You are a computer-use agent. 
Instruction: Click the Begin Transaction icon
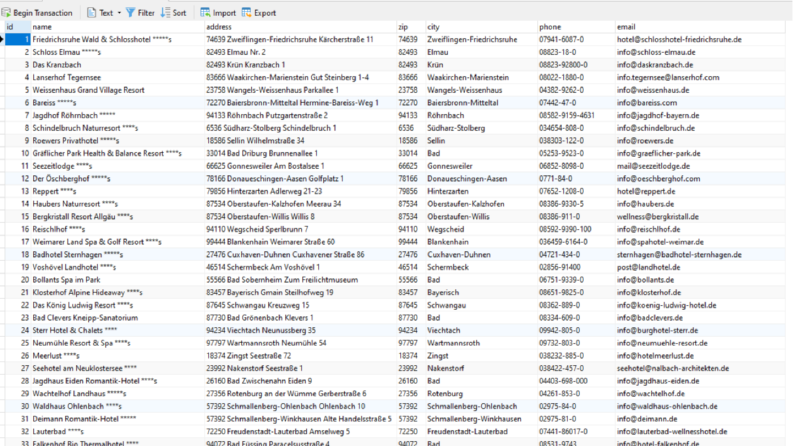coord(6,13)
